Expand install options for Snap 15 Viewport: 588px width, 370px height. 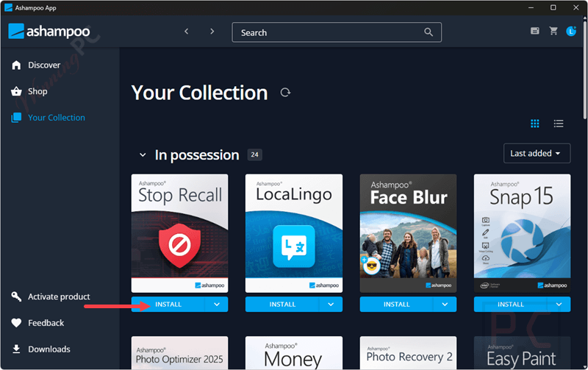click(559, 305)
